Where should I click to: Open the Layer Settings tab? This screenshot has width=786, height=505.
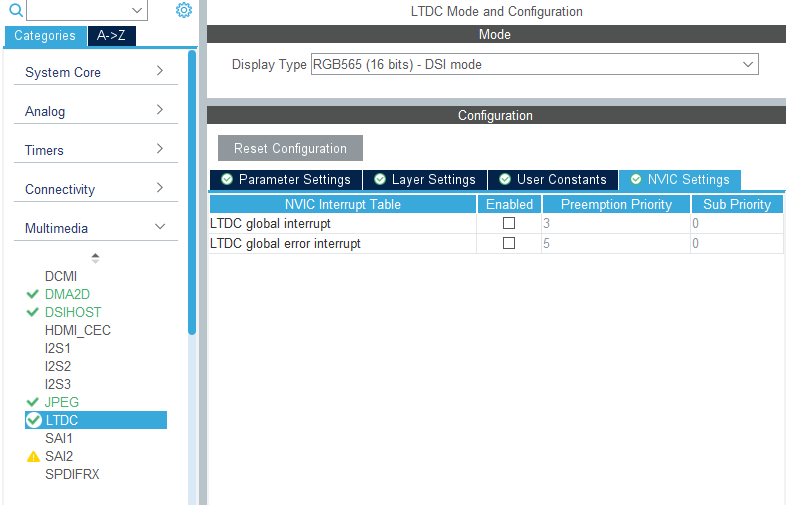[424, 180]
